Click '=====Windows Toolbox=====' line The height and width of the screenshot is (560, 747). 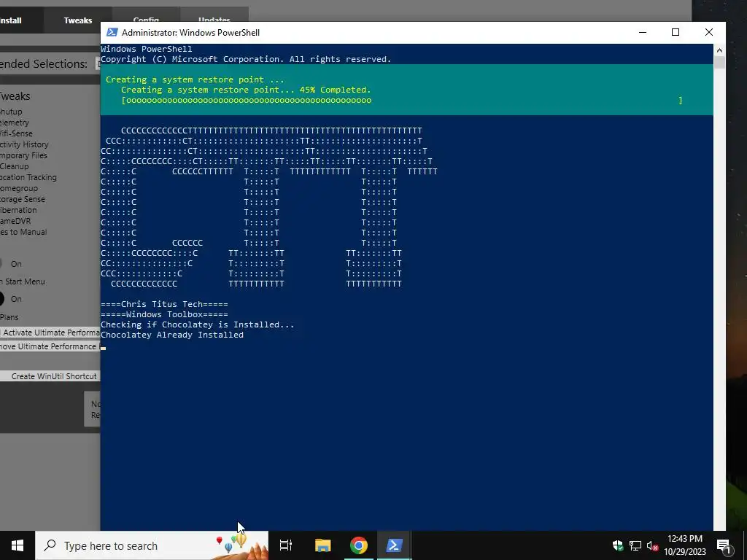click(164, 314)
